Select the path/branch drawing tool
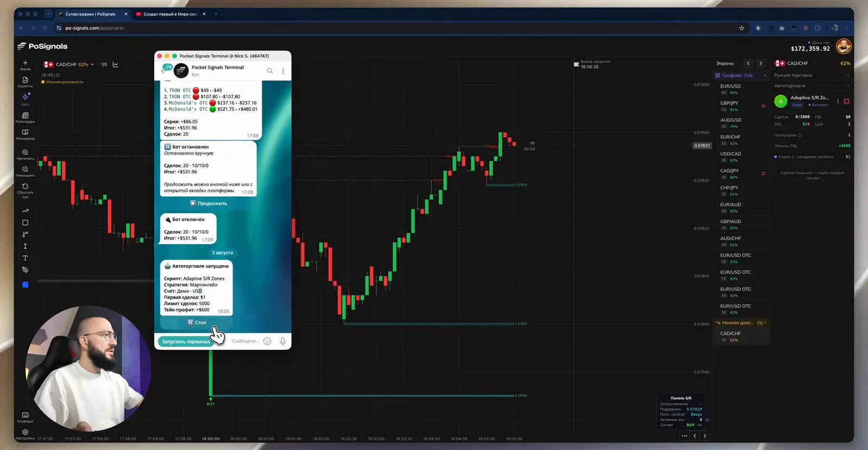The image size is (868, 450). coord(25,234)
